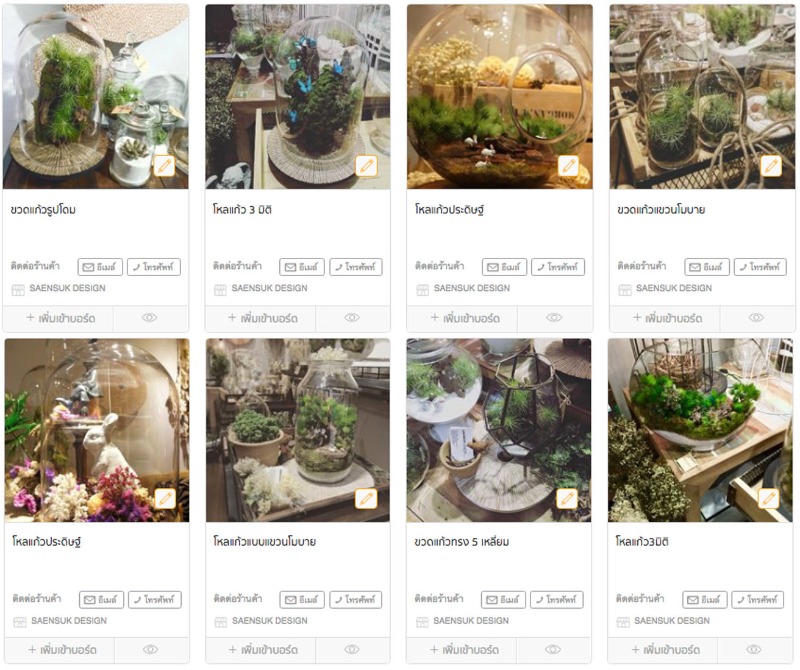The image size is (800, 670).
Task: Click อีเมล์ button on ขวดแก้วรูปโดม card
Action: 100,267
